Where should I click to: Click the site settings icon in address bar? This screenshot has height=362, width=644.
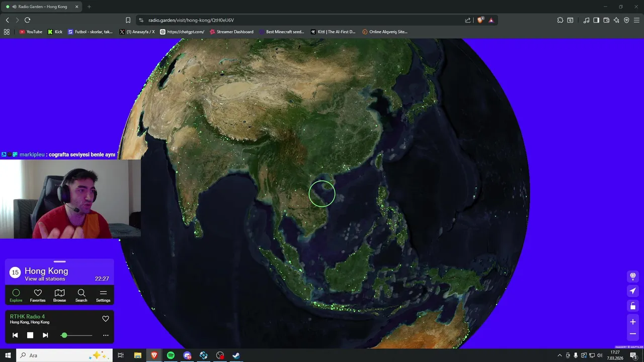tap(141, 20)
